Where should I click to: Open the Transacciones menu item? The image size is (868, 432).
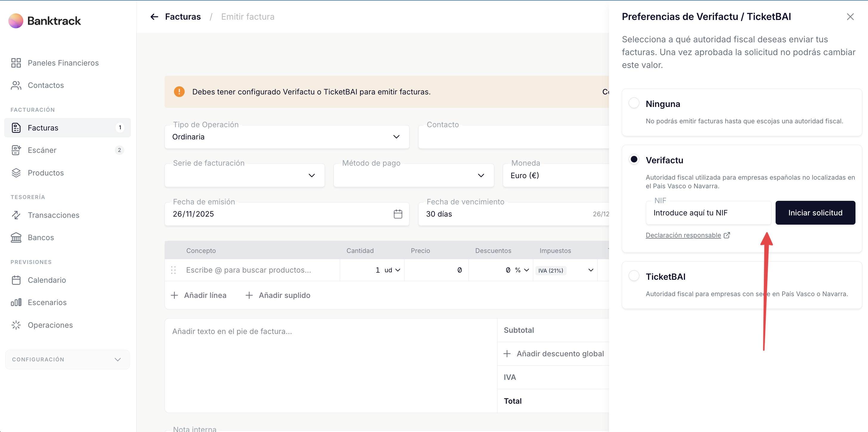53,215
